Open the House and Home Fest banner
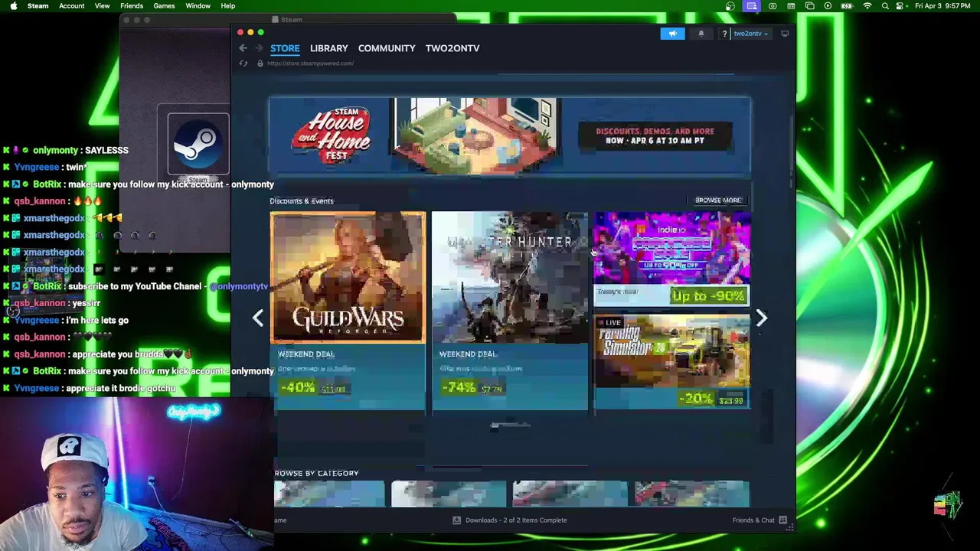The width and height of the screenshot is (980, 551). 510,136
